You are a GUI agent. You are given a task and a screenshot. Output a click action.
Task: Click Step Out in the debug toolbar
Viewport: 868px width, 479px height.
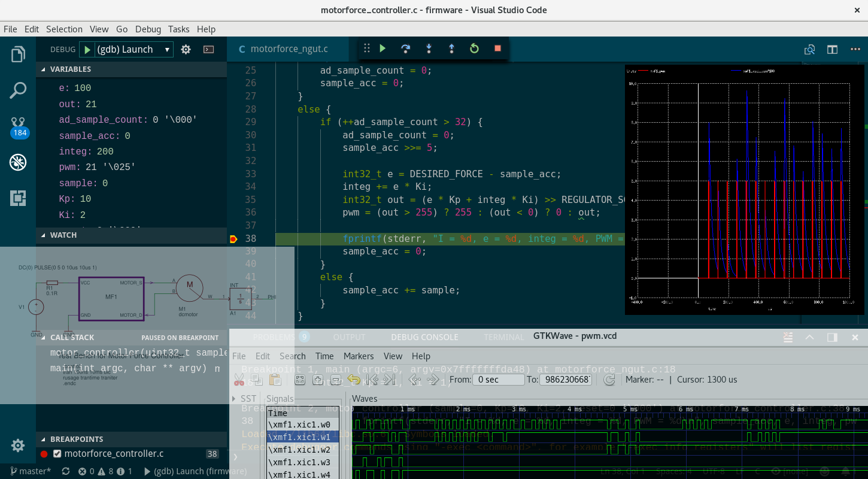point(451,48)
